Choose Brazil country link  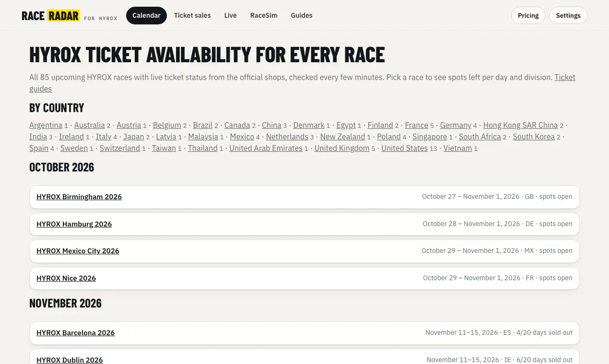pos(203,125)
